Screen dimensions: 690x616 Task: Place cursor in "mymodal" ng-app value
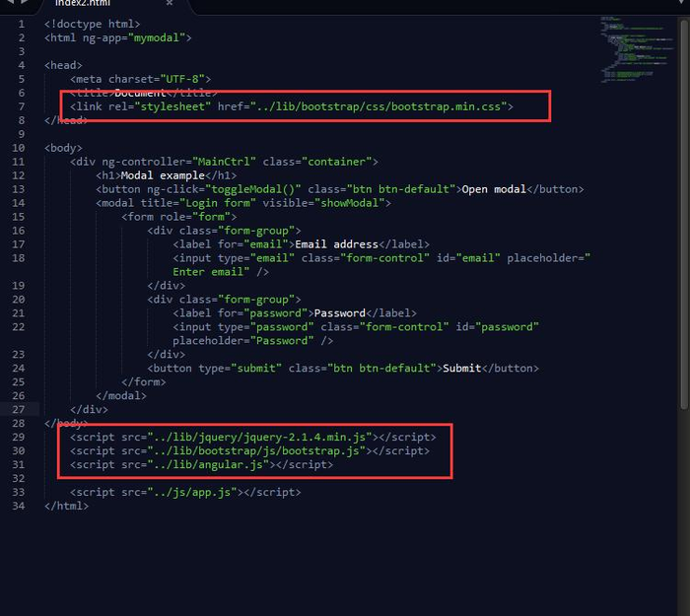coord(157,37)
